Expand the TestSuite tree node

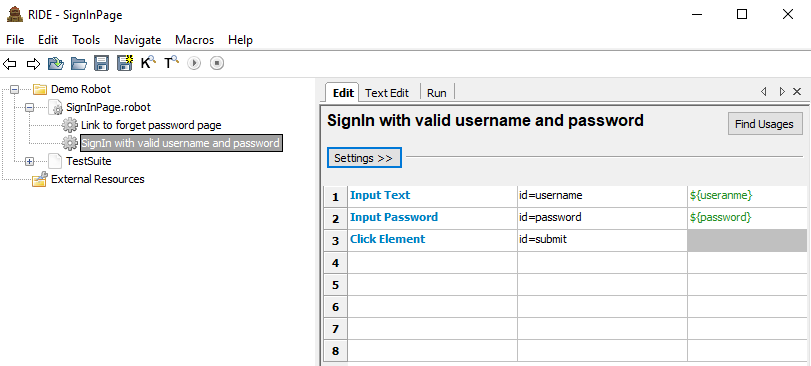[29, 161]
